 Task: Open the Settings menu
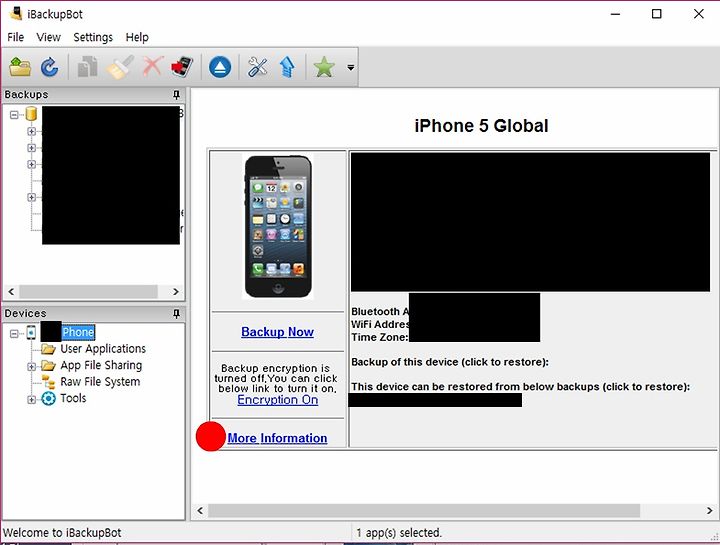pyautogui.click(x=93, y=37)
